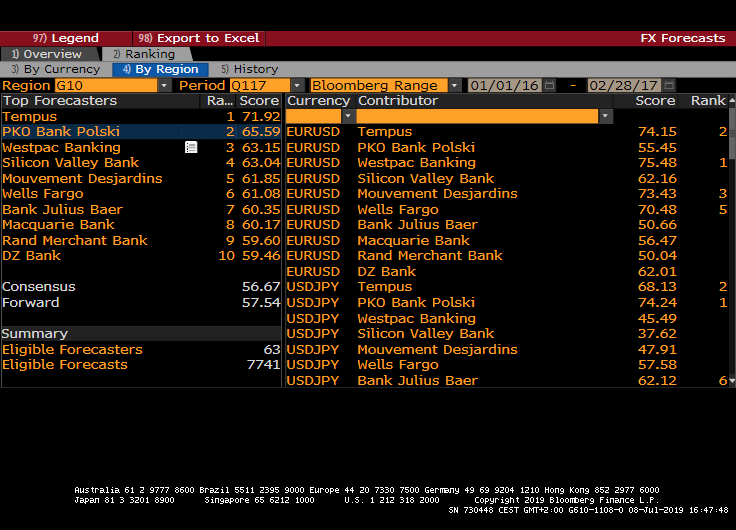Screen dimensions: 736x530
Task: Switch to the Overview tab
Action: (47, 54)
